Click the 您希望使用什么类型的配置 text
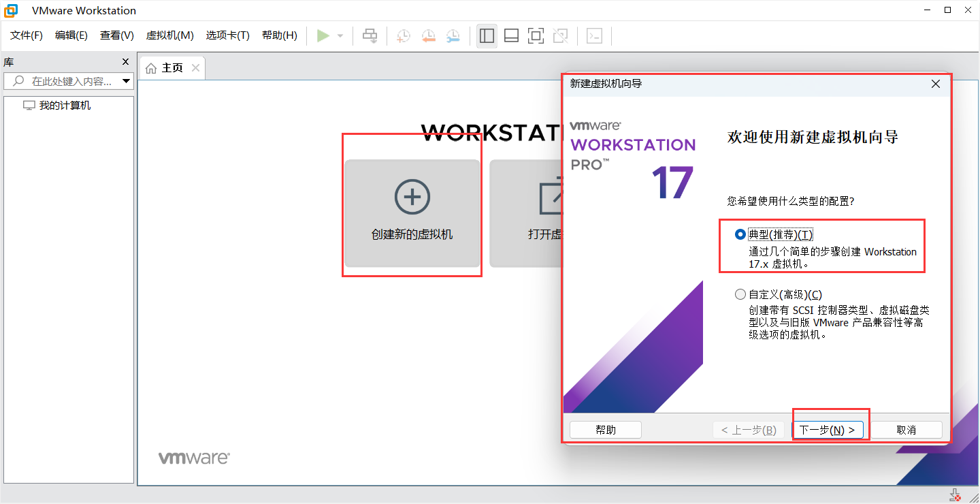Screen dimensions: 980x504 click(x=791, y=201)
